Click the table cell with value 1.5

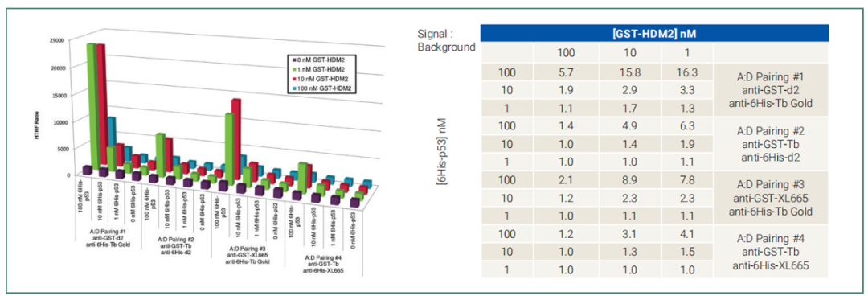(x=688, y=251)
